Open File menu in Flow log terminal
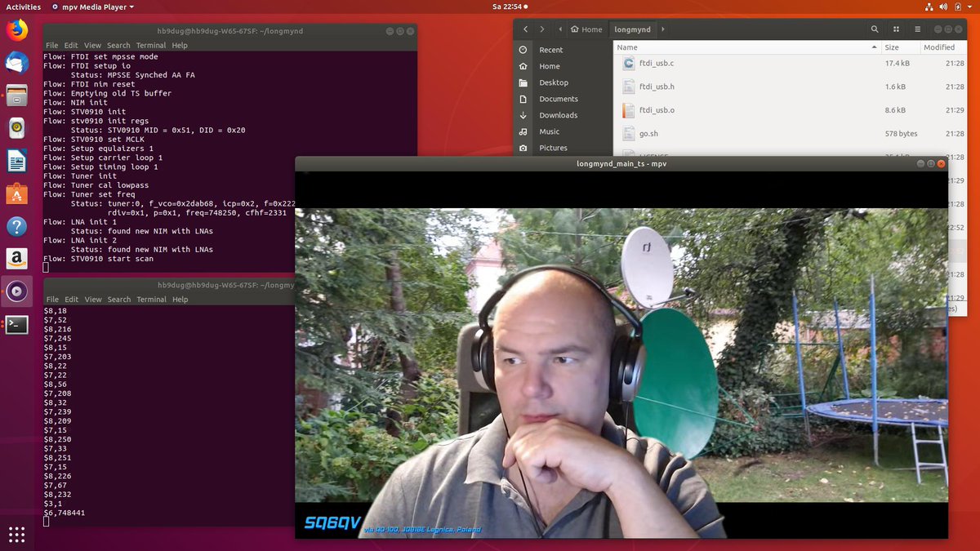Image resolution: width=980 pixels, height=551 pixels. (51, 46)
